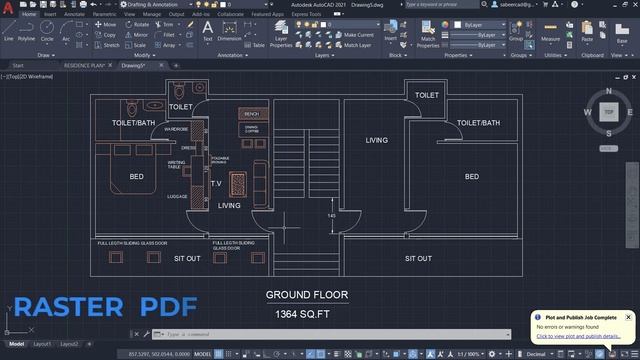Click the Move tool
Image resolution: width=640 pixels, height=360 pixels.
click(x=105, y=24)
